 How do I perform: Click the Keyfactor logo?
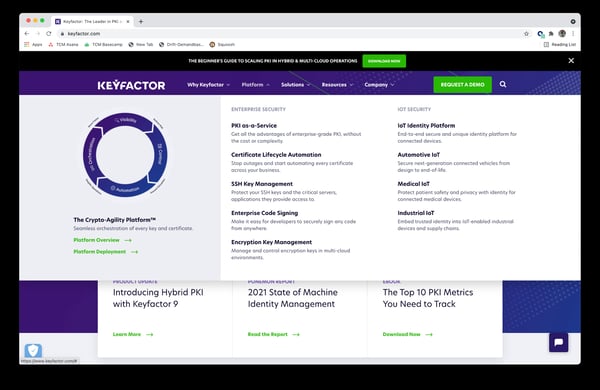point(131,85)
